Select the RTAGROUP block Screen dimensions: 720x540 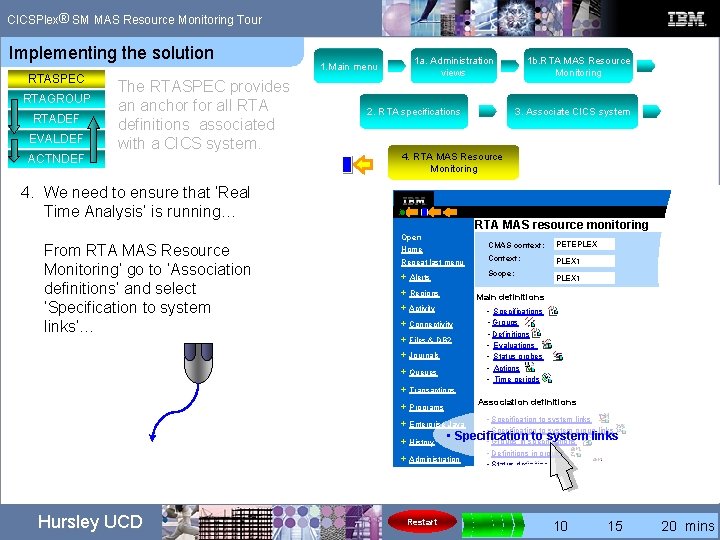tap(56, 98)
